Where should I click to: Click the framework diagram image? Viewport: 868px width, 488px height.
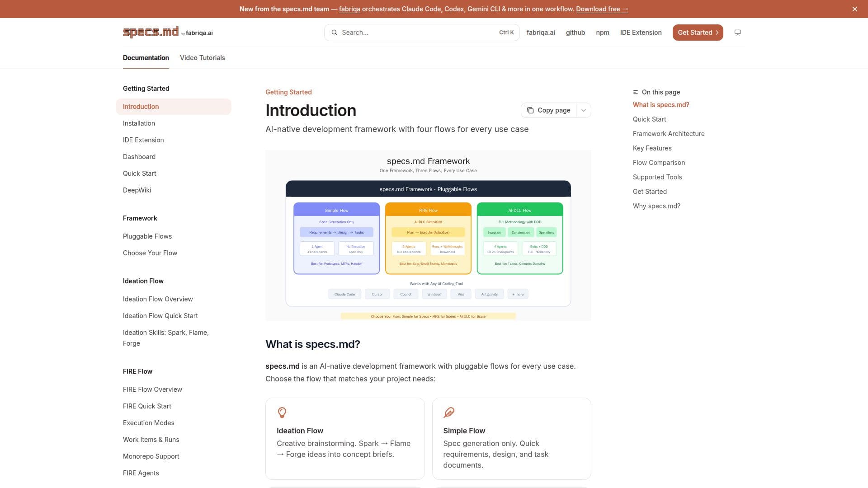pos(428,235)
